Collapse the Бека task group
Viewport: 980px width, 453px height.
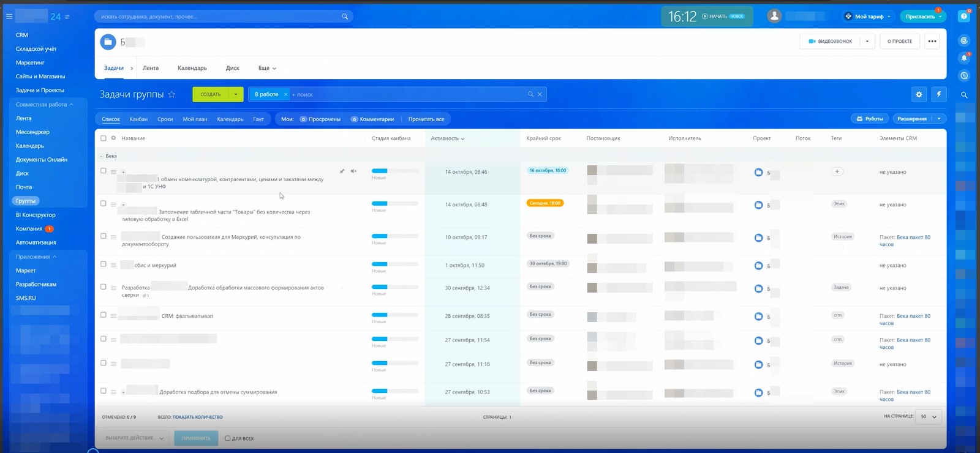[101, 156]
